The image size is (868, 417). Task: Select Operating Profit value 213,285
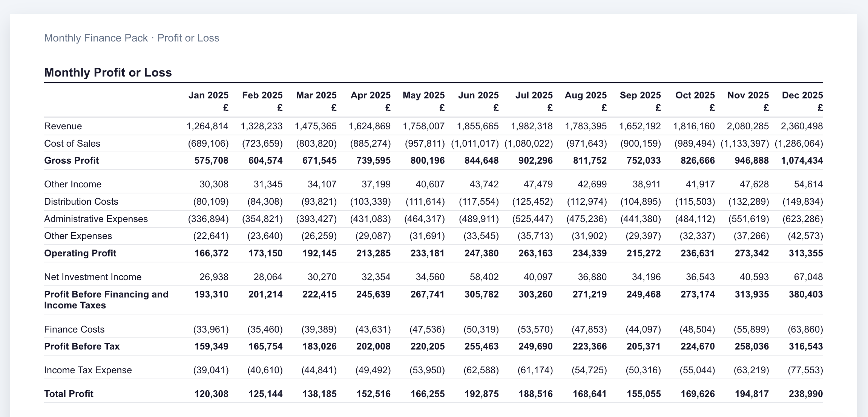pyautogui.click(x=373, y=253)
